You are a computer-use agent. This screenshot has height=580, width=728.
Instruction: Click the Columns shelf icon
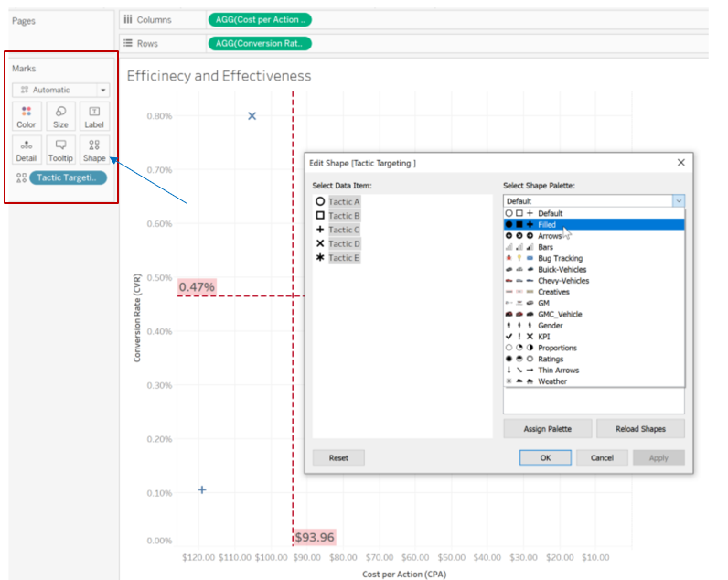click(x=128, y=19)
